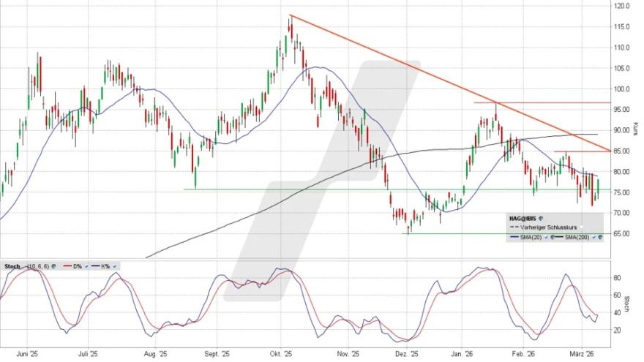Click the blue SMA(20) line swatch

pos(513,238)
